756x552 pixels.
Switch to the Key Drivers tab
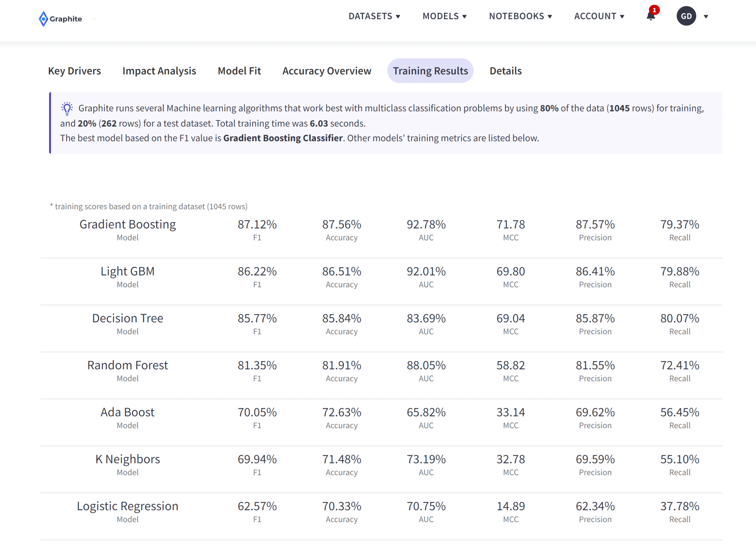click(x=75, y=71)
